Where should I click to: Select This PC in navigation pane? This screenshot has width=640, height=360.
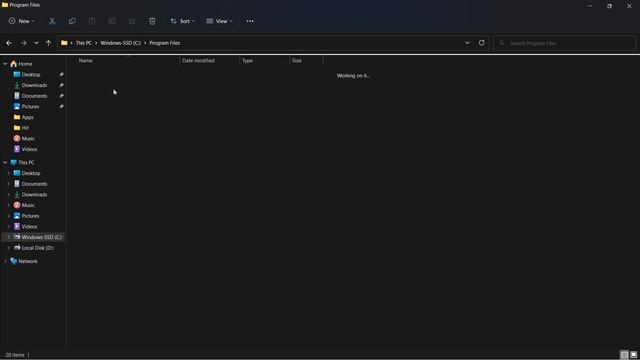coord(26,162)
